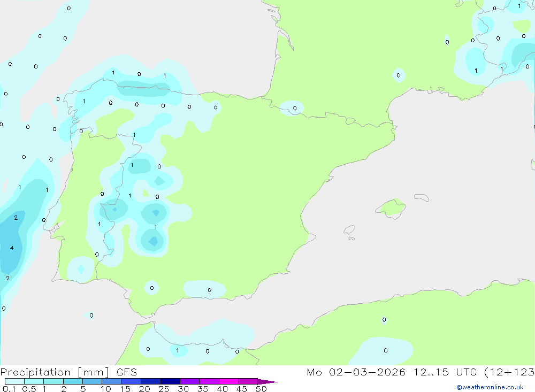
Task: Click the 'Precipitation [mm]' title text
Action: (x=55, y=372)
